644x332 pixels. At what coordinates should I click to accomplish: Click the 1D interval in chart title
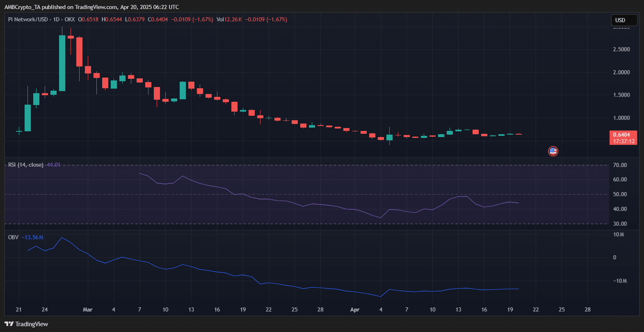click(x=56, y=19)
